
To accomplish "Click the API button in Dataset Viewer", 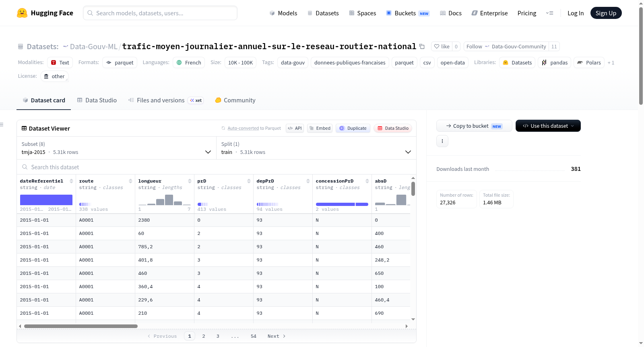I will [x=295, y=128].
